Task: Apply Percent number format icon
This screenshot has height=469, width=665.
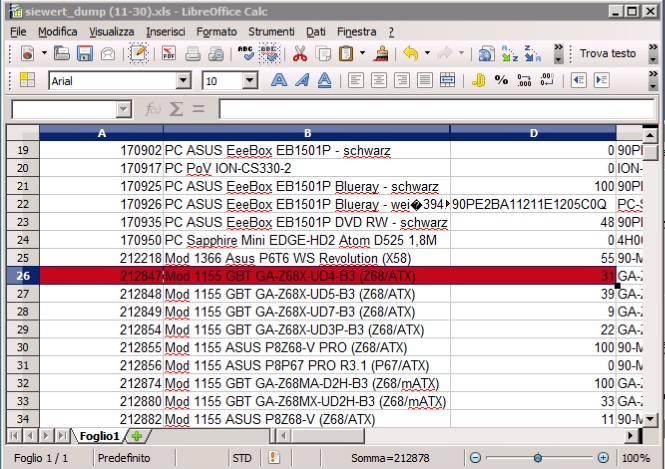Action: [x=501, y=80]
